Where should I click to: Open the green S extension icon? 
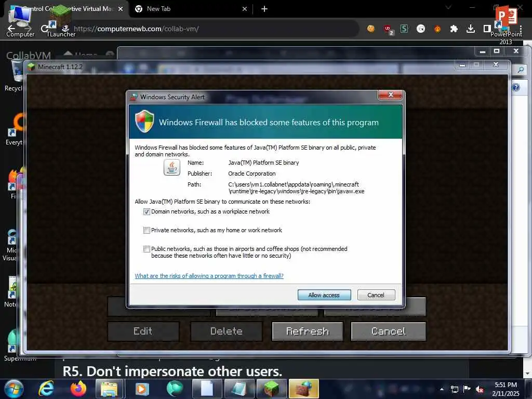tap(404, 29)
